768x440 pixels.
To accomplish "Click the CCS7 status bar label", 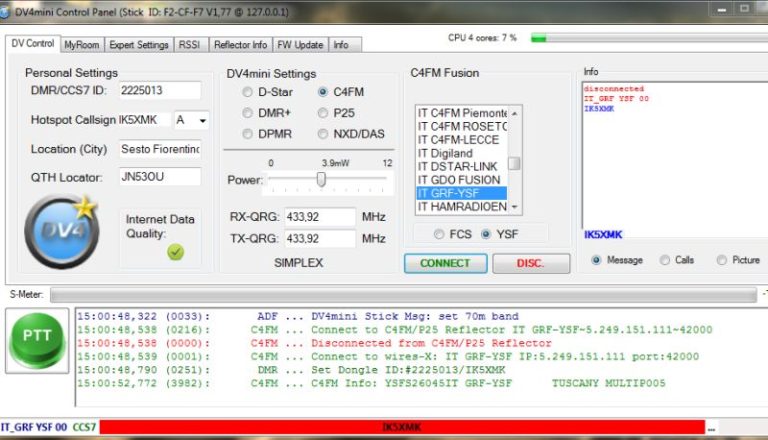I will (x=84, y=427).
